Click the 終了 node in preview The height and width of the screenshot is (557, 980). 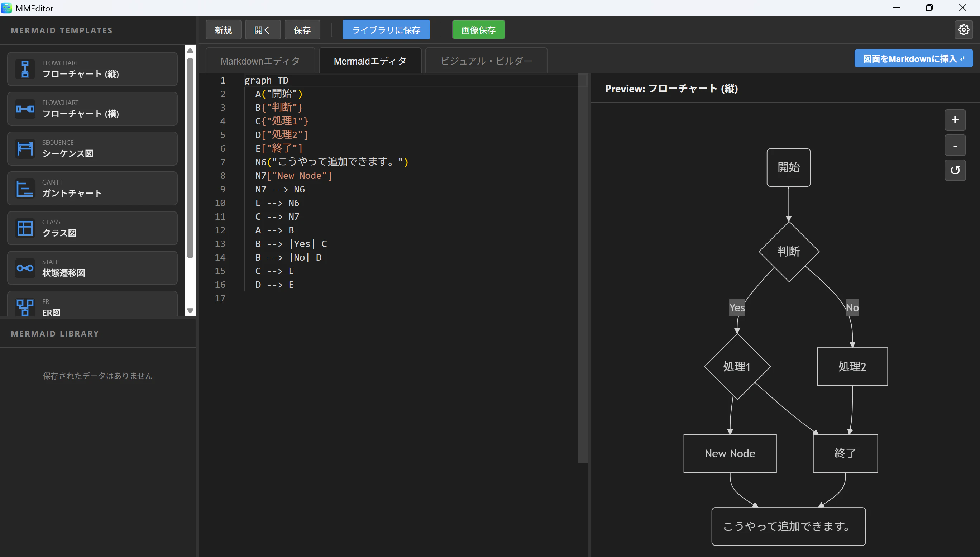[x=845, y=454]
